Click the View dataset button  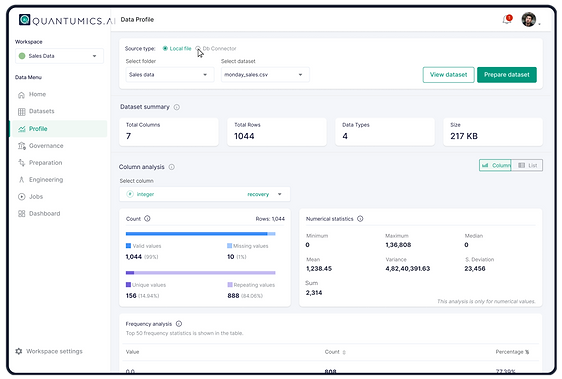(x=448, y=75)
